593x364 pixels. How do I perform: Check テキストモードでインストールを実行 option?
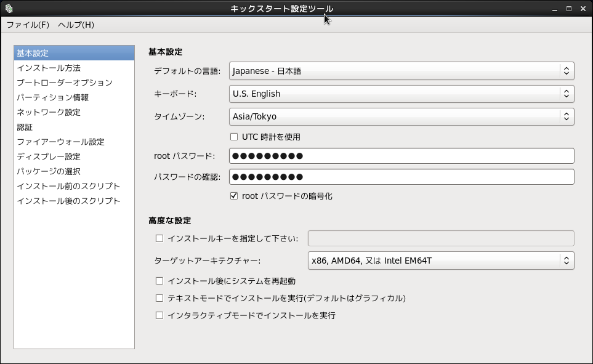click(159, 298)
